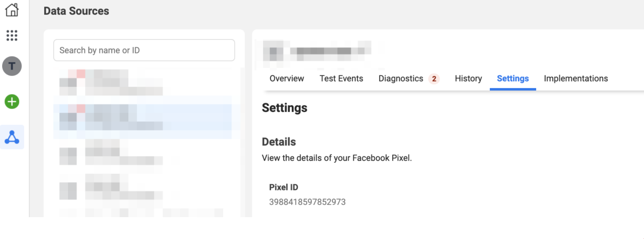This screenshot has width=644, height=239.
Task: Open the all tools grid menu
Action: [x=12, y=35]
